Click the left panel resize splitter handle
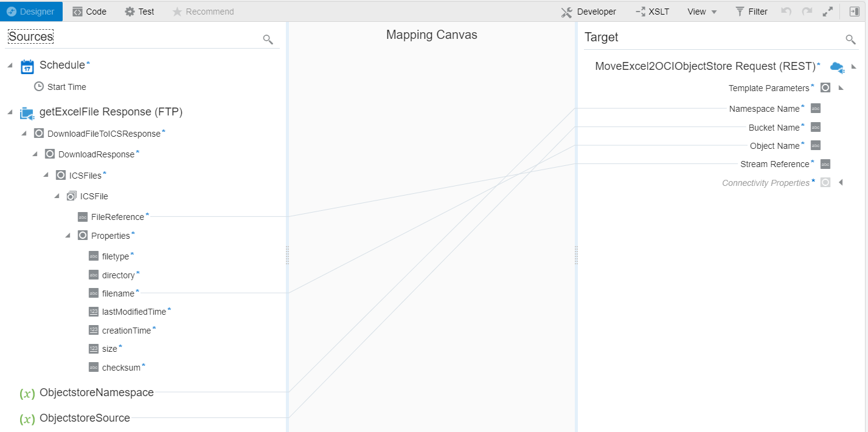The height and width of the screenshot is (432, 868). pyautogui.click(x=287, y=255)
